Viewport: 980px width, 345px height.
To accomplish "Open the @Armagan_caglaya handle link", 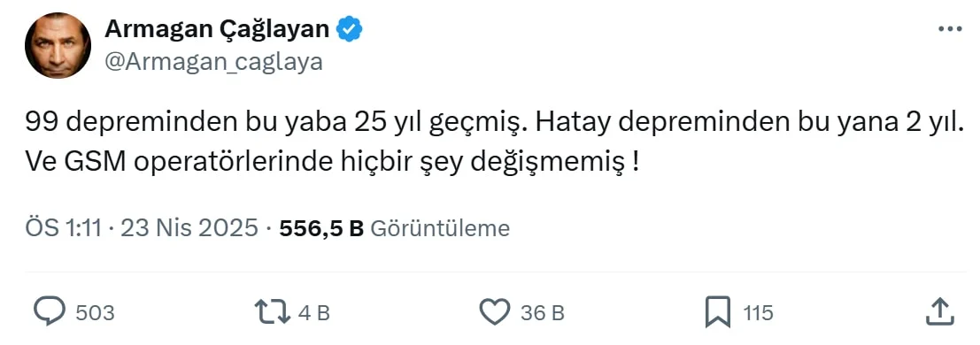I will pos(213,61).
